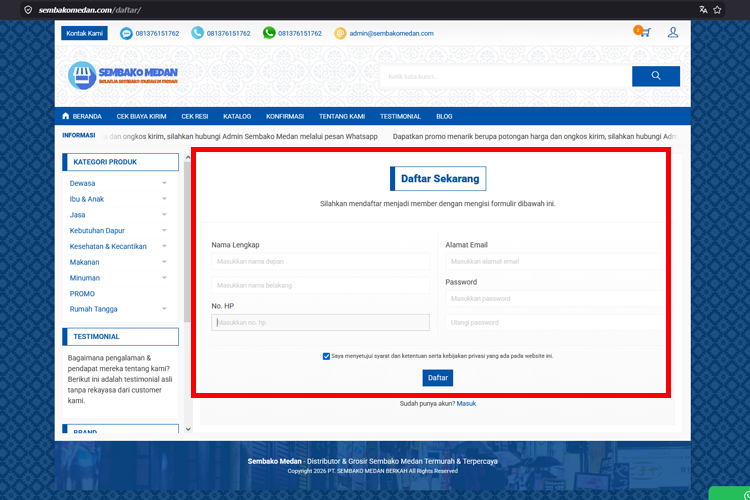The height and width of the screenshot is (500, 750).
Task: Click the browser translate page icon
Action: [703, 10]
